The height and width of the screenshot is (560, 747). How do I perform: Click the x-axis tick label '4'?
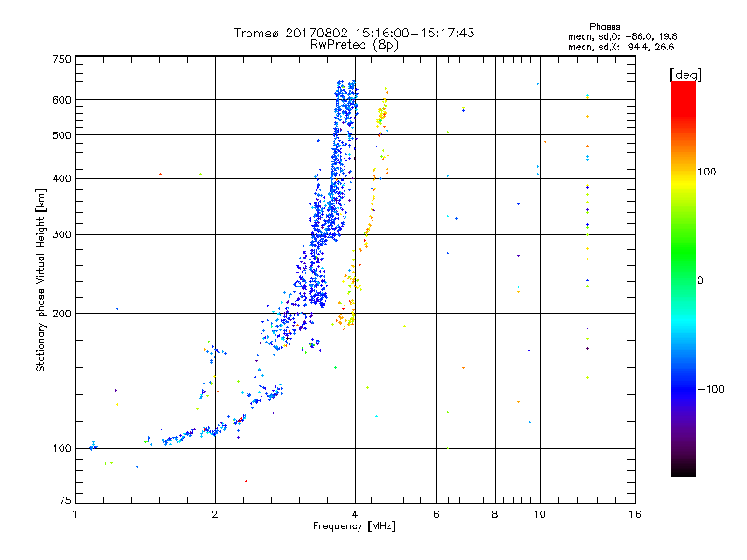355,514
